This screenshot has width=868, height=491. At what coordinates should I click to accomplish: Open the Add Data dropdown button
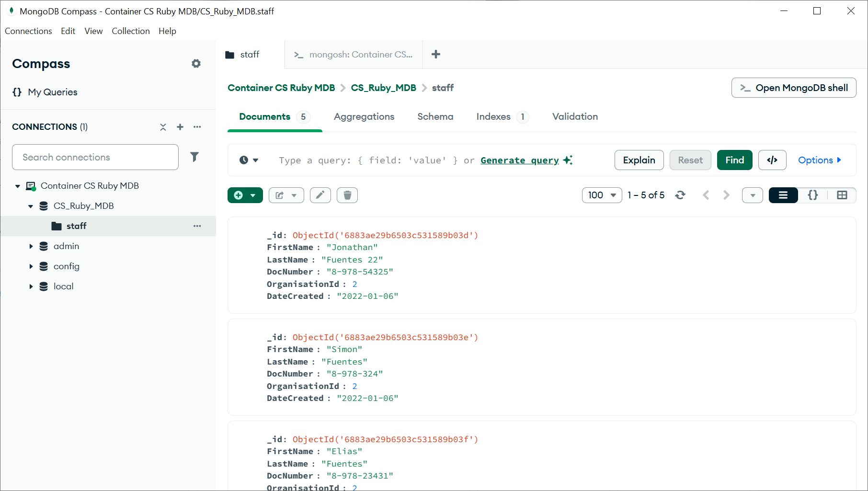coord(245,195)
